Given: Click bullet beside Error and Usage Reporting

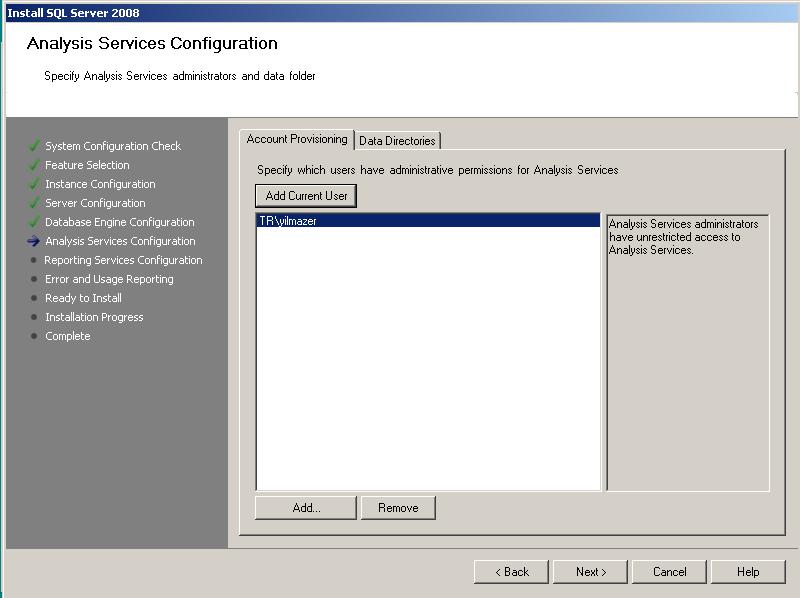Looking at the screenshot, I should pos(34,279).
